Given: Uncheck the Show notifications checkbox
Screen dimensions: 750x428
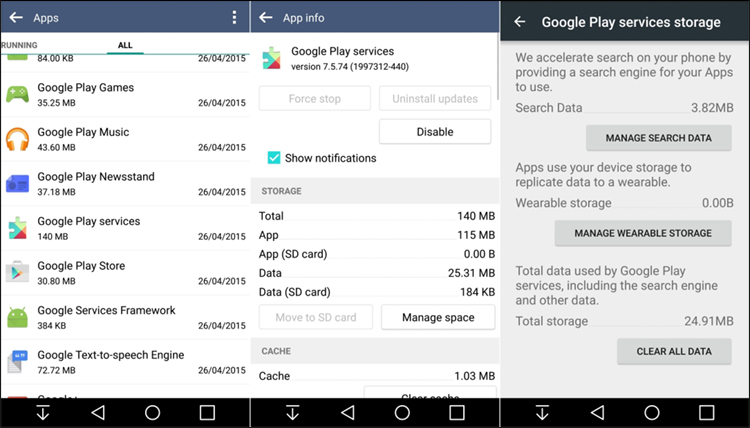Looking at the screenshot, I should (x=274, y=158).
